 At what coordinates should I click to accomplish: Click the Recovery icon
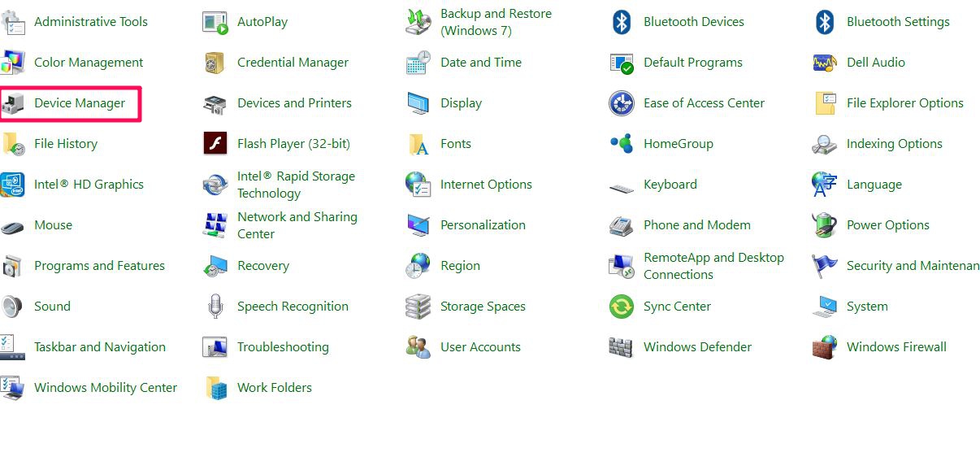coord(215,266)
